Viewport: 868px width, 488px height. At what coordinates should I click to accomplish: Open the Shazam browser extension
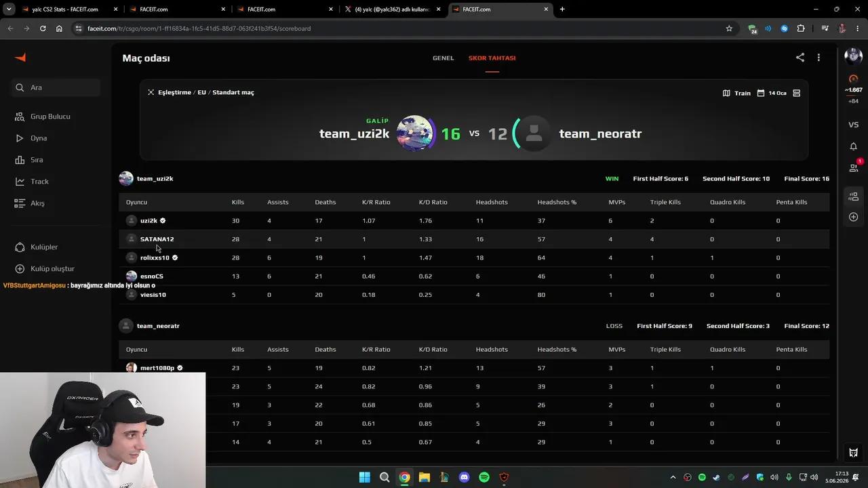pyautogui.click(x=785, y=28)
